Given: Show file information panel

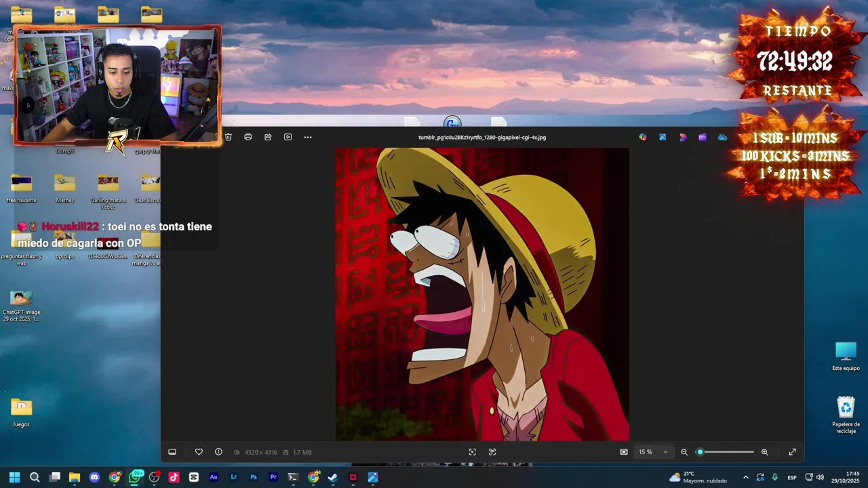Looking at the screenshot, I should pos(218,452).
